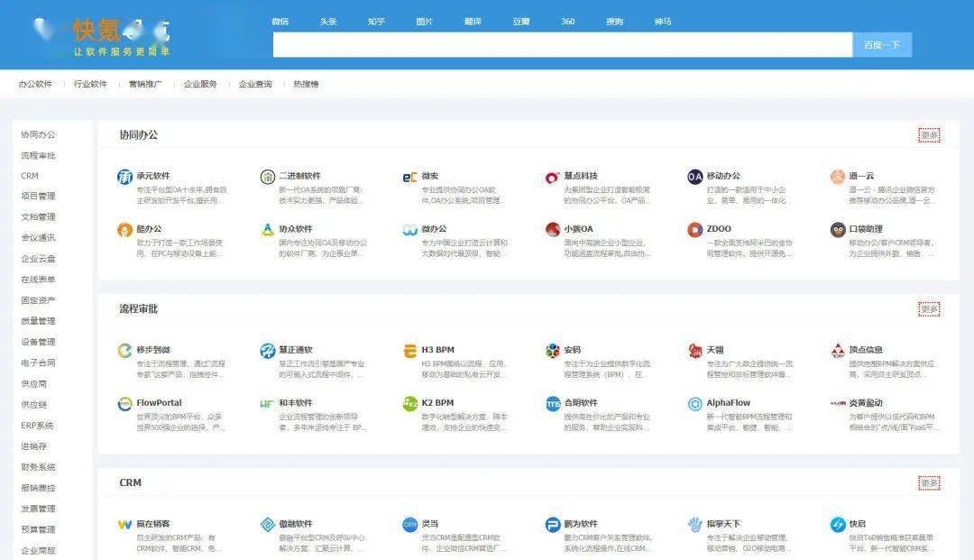Open the 合明软件 logo icon

point(552,404)
